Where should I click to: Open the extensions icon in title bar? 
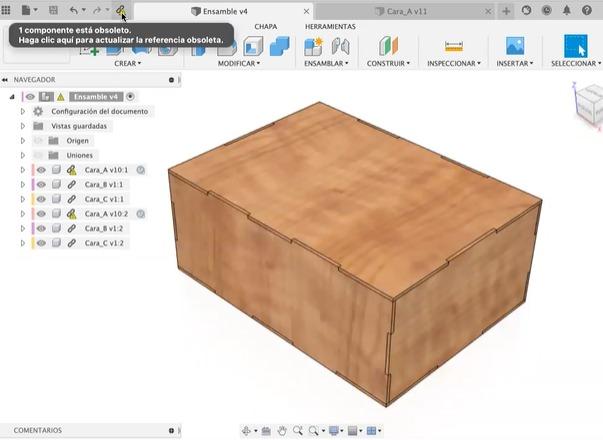[526, 10]
